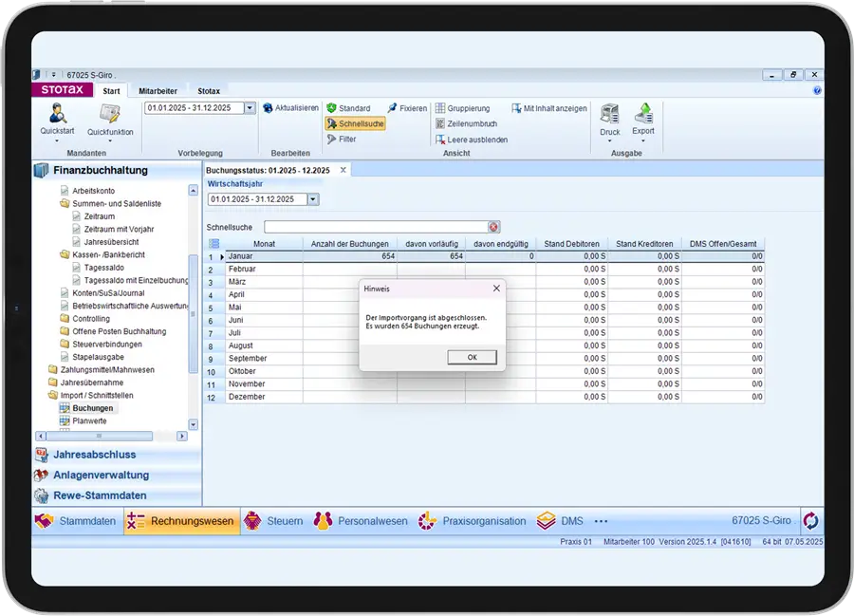
Task: Enable Mit Inhalt anzeigen option
Action: (x=549, y=108)
